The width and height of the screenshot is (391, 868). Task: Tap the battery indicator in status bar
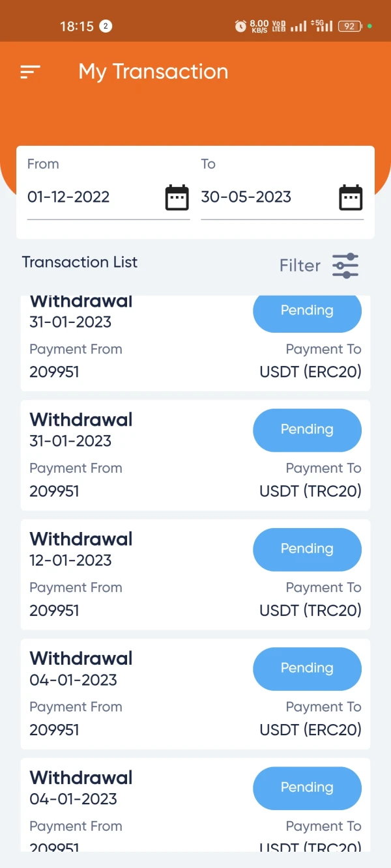pyautogui.click(x=350, y=26)
